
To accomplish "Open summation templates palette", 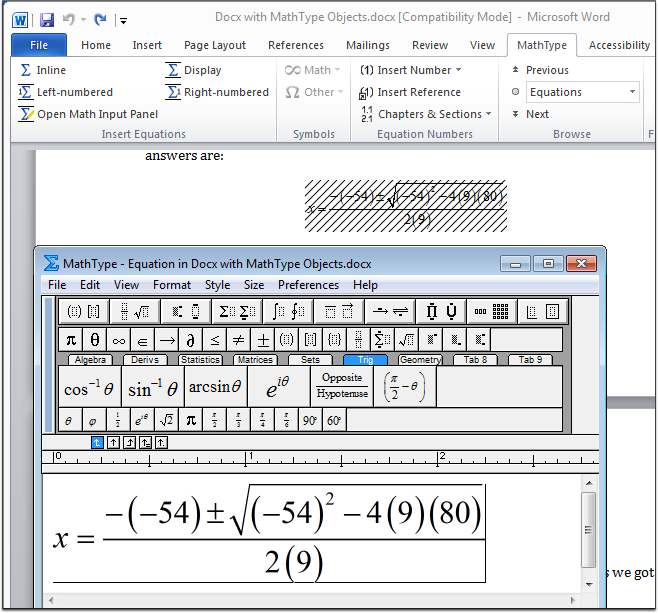I will coord(237,311).
